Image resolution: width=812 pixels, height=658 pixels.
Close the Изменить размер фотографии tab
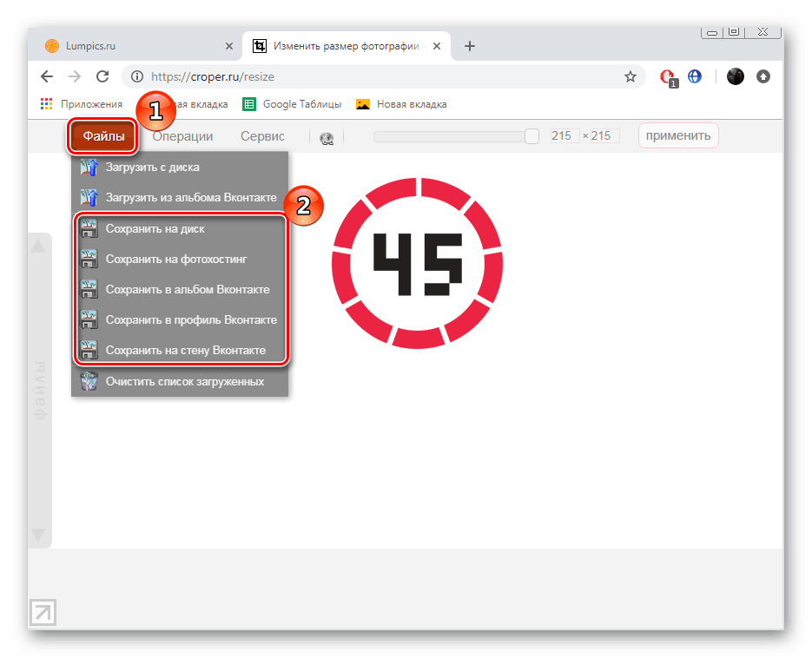437,46
